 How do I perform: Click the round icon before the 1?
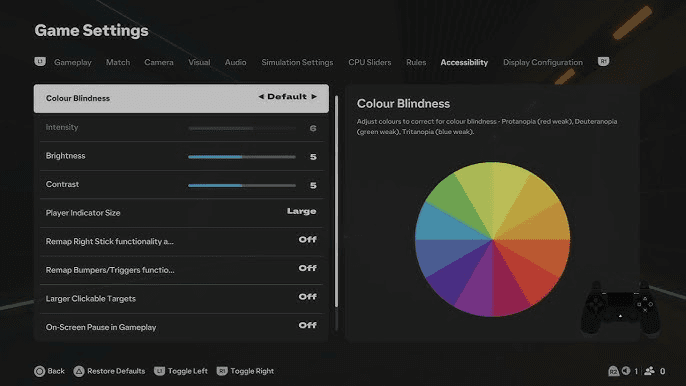click(x=626, y=371)
